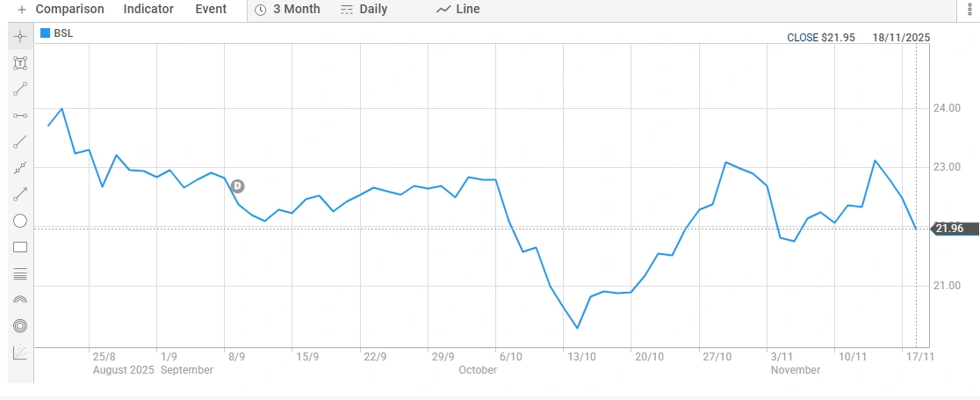The width and height of the screenshot is (980, 400).
Task: Select the crosshair cursor tool
Action: [x=20, y=37]
